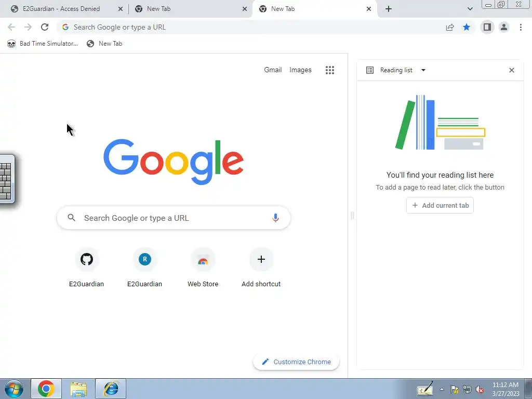Click the network tray icon
Screen dimensions: 532x399
[467, 389]
